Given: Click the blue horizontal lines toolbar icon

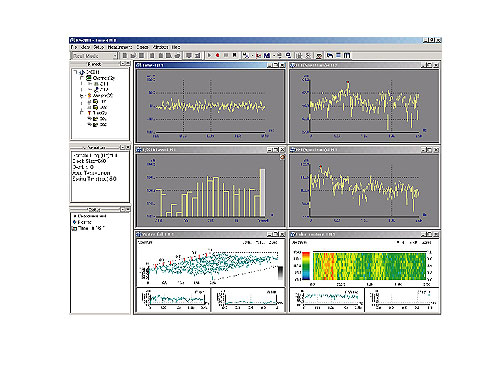Looking at the screenshot, I should [338, 55].
